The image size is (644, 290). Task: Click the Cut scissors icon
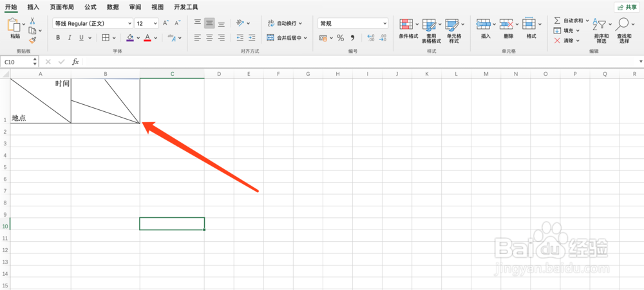(32, 21)
